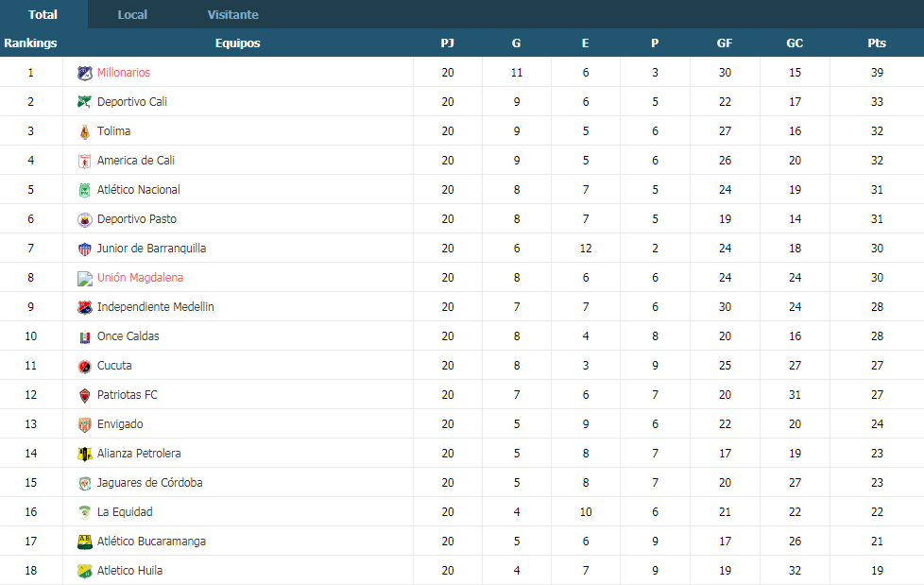The image size is (924, 585).
Task: Open the Unión Magdalena team link
Action: [140, 278]
